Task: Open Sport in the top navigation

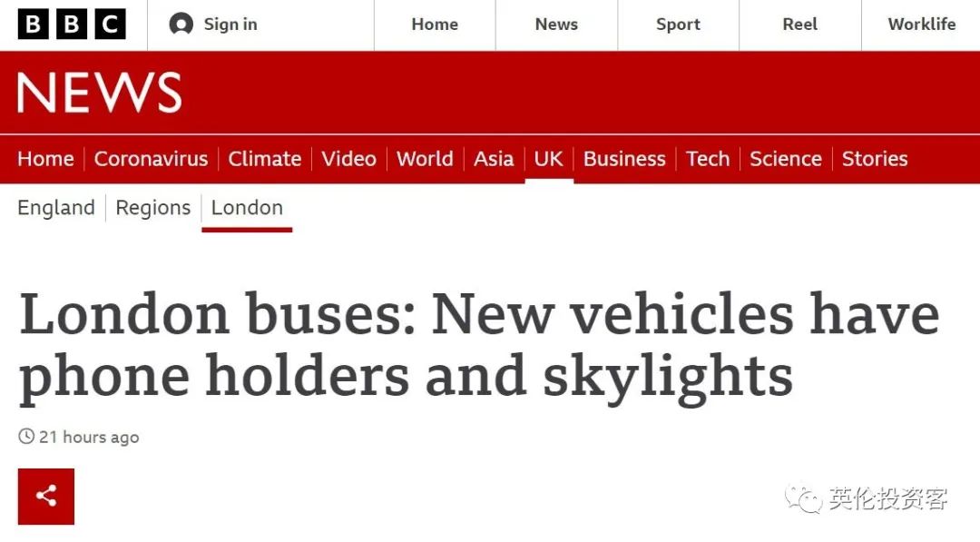Action: [678, 25]
